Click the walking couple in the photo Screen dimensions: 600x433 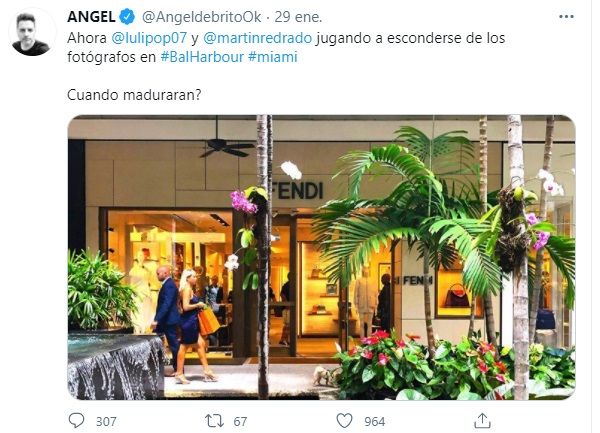point(184,324)
